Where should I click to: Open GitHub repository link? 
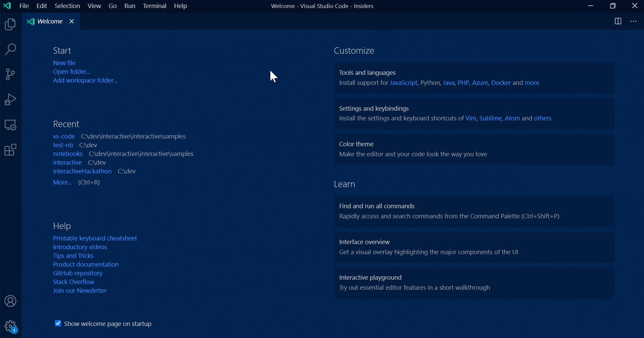78,273
